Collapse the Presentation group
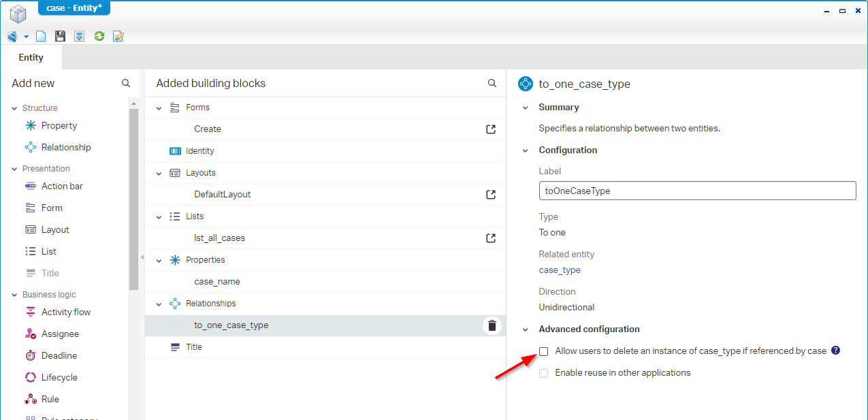 tap(15, 169)
